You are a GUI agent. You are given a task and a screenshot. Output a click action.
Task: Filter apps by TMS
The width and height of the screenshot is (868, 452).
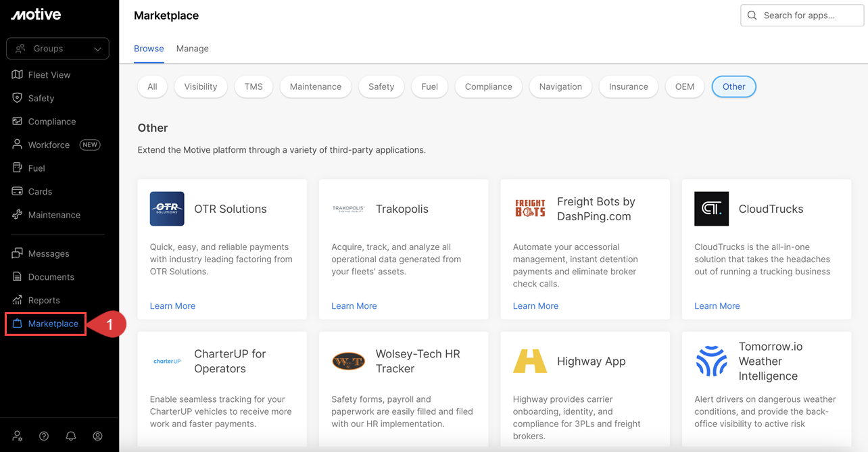(x=254, y=86)
